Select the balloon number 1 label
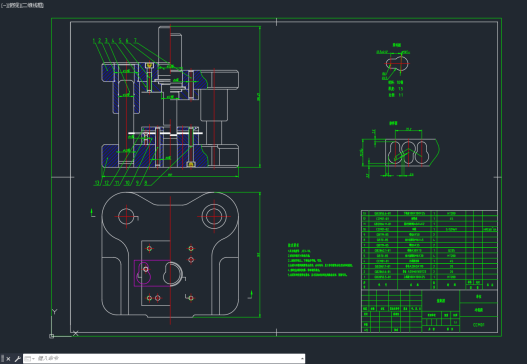The image size is (527, 364). coord(94,41)
